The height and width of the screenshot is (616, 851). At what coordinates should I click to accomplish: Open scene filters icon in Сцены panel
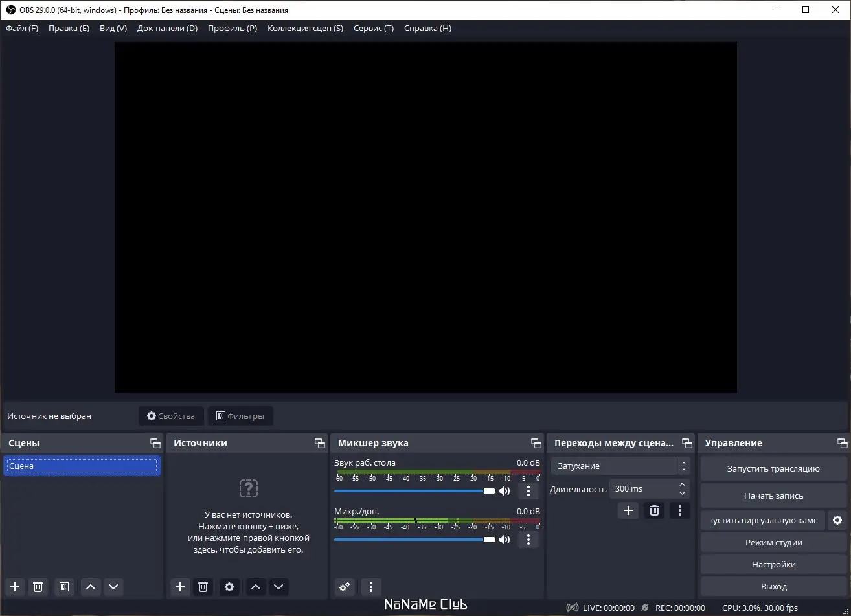(x=63, y=587)
